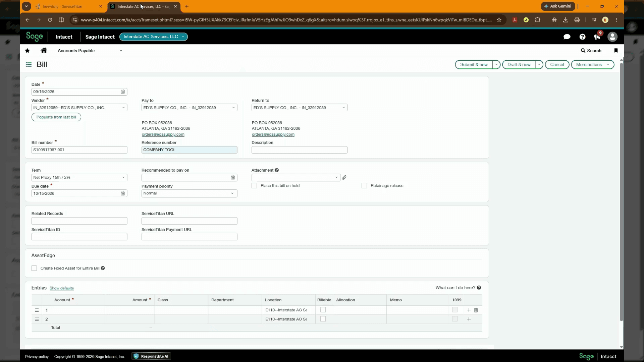Click the Submit & new button
Image resolution: width=644 pixels, height=362 pixels.
click(474, 65)
